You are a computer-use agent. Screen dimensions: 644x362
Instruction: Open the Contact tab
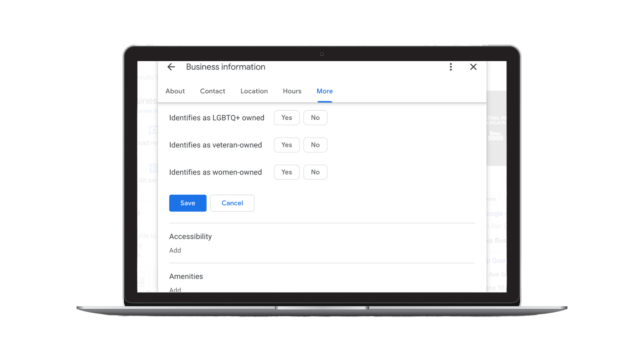point(212,91)
